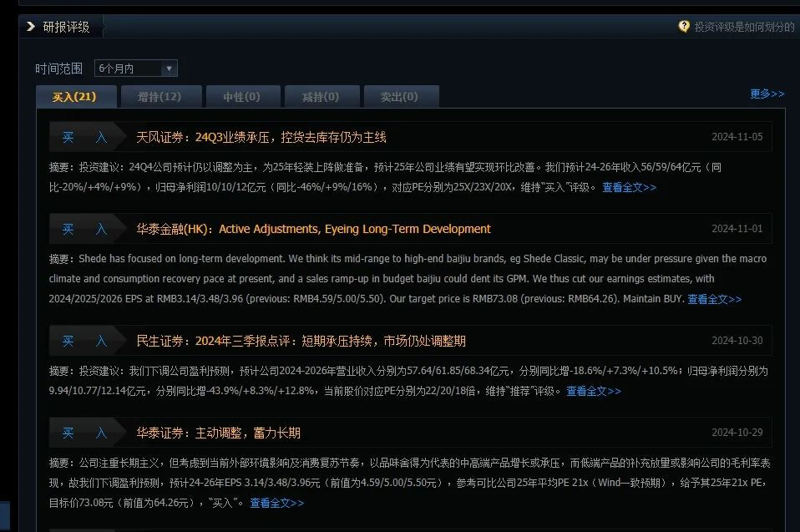800x532 pixels.
Task: Open report 华泰证券：主动调整，蓄力长期
Action: (218, 433)
